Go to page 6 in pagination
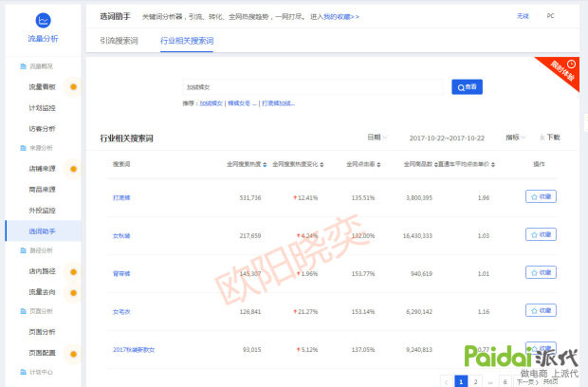The height and width of the screenshot is (387, 588). pos(505,381)
